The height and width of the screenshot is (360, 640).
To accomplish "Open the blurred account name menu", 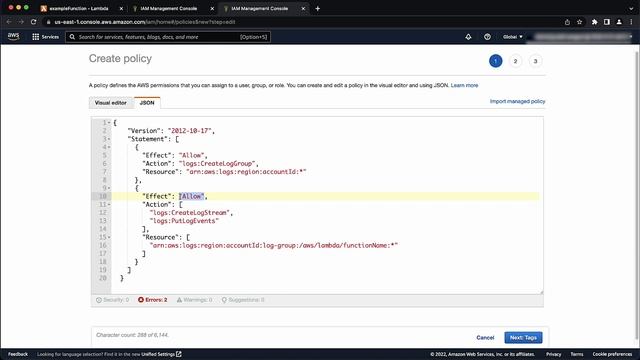I will 582,37.
